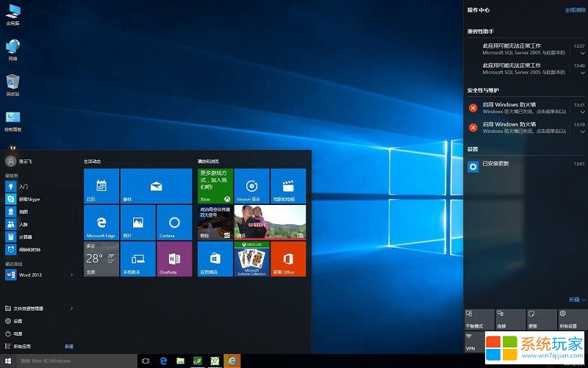Open the Cortana tile
Image resolution: width=588 pixels, height=368 pixels.
[174, 223]
